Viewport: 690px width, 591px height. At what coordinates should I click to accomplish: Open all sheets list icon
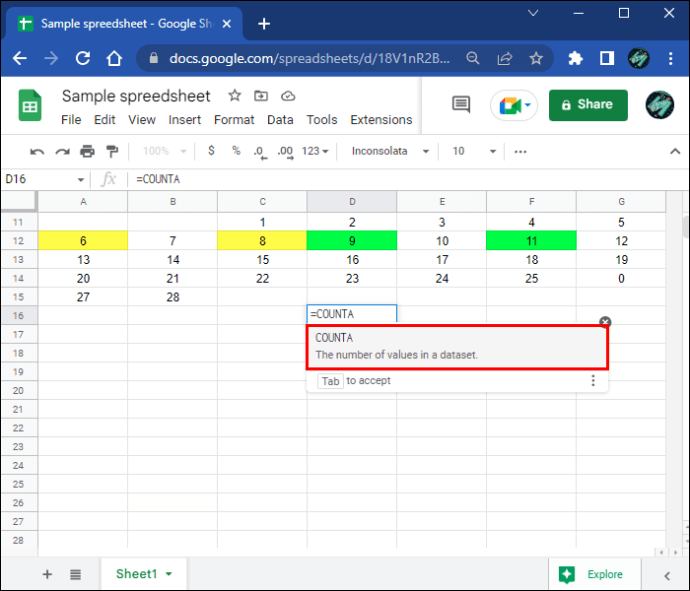(75, 574)
